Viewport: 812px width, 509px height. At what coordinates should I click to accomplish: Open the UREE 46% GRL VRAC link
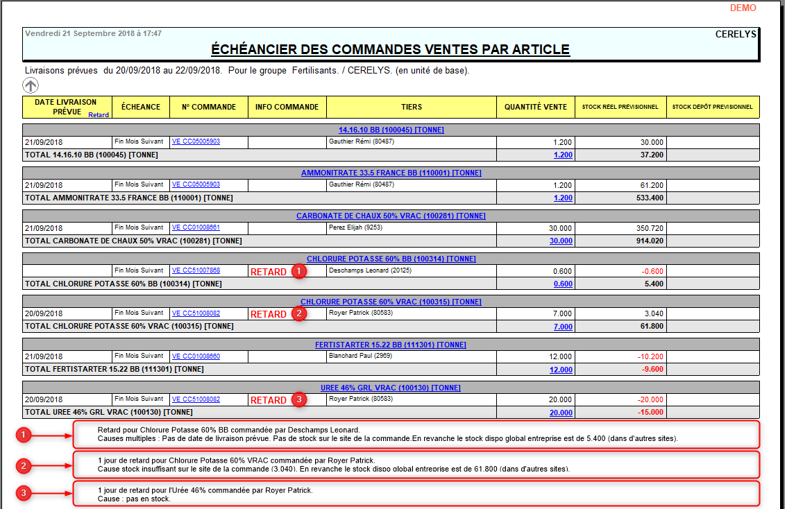390,387
